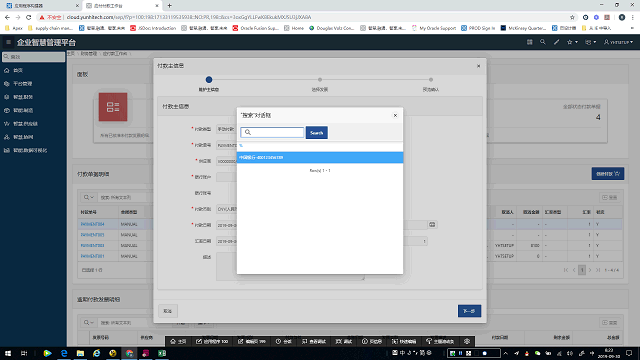Click the home button in developer toolbar
The width and height of the screenshot is (640, 360).
click(x=178, y=341)
